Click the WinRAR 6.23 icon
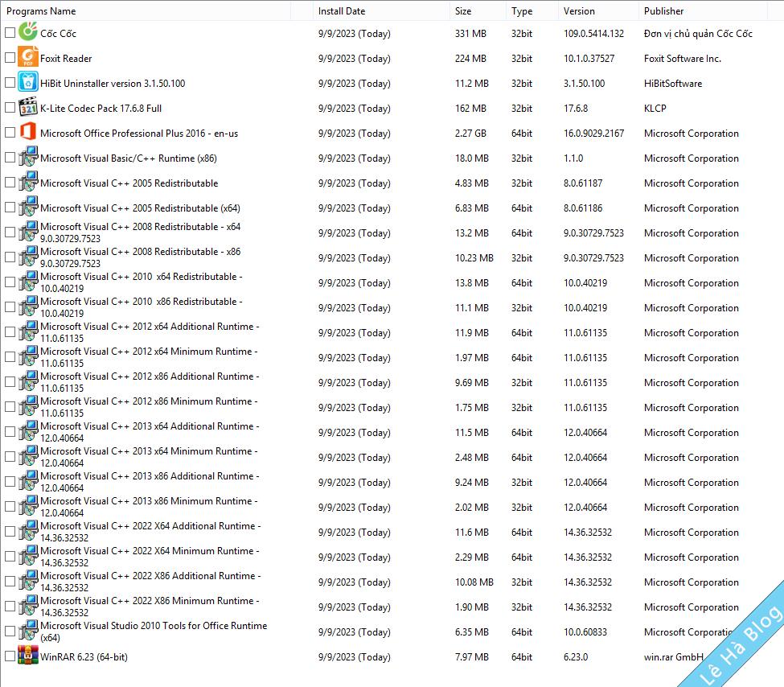 [28, 656]
